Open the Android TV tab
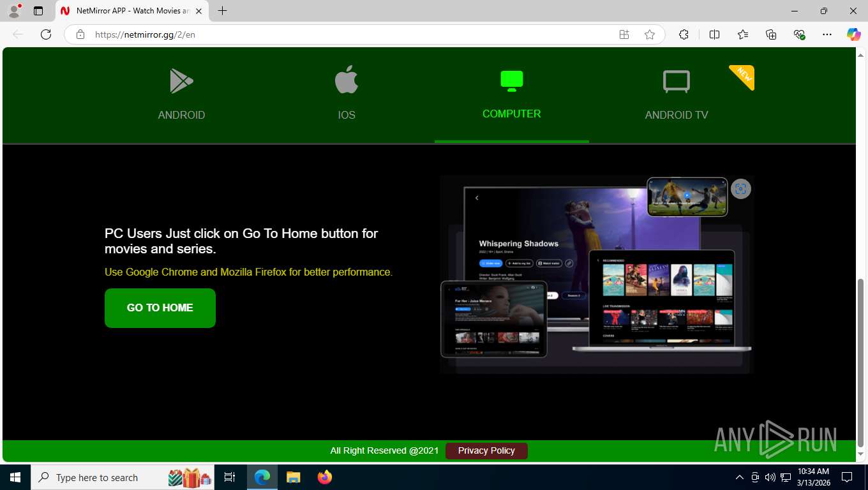 [x=677, y=94]
